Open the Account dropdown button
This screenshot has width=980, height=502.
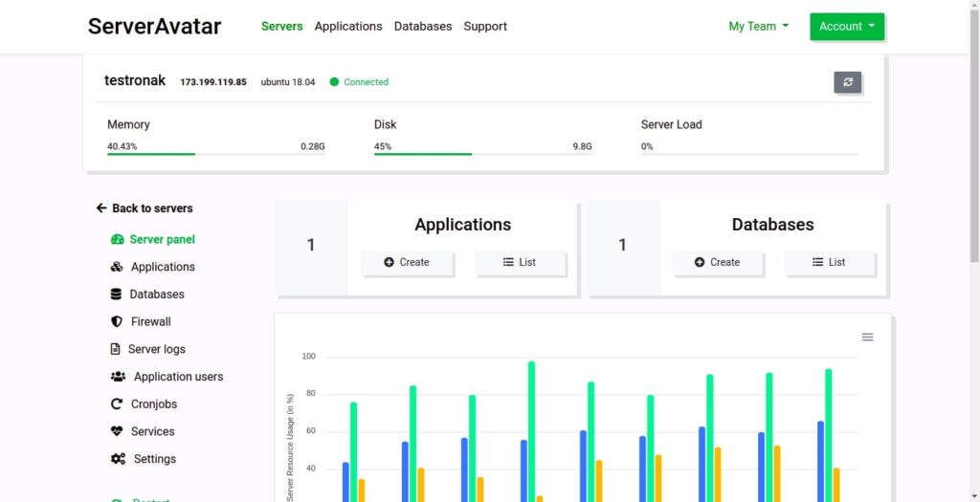coord(847,26)
